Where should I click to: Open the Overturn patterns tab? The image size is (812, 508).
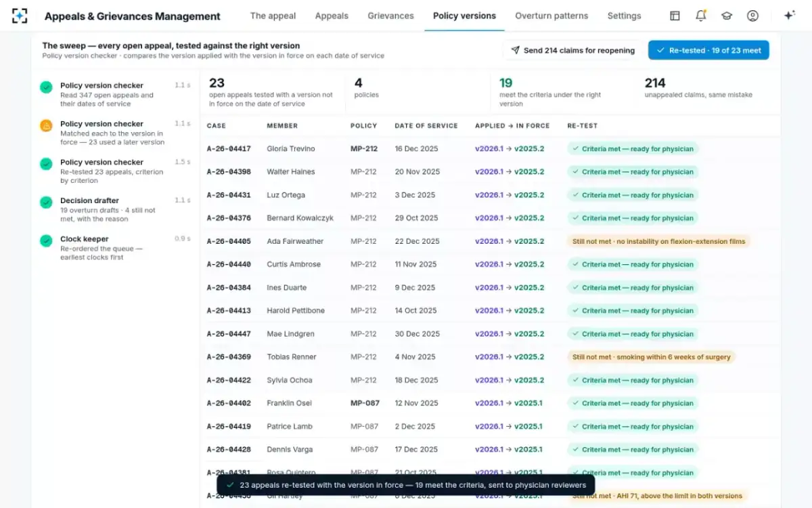551,16
